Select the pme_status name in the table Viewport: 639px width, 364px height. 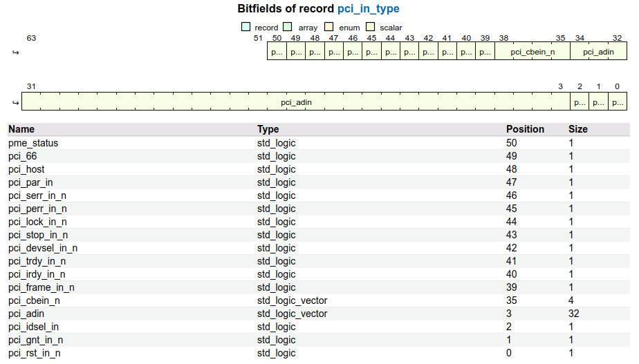pos(33,143)
